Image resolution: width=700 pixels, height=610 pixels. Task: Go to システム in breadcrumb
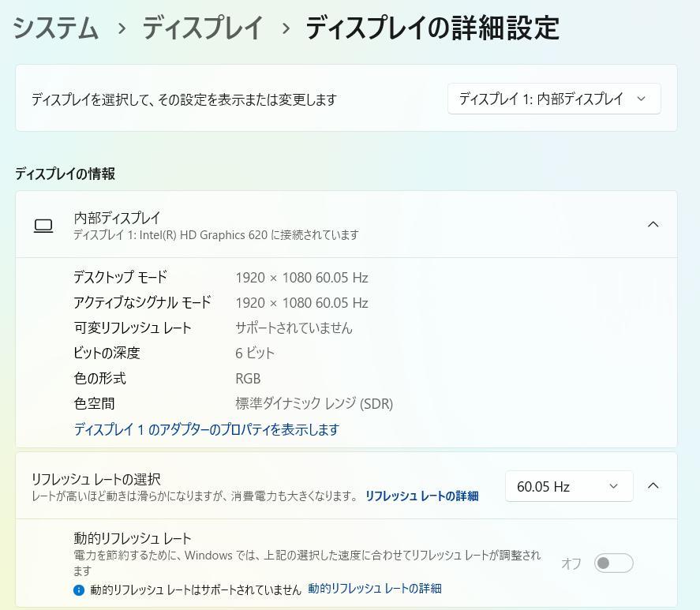pos(56,28)
